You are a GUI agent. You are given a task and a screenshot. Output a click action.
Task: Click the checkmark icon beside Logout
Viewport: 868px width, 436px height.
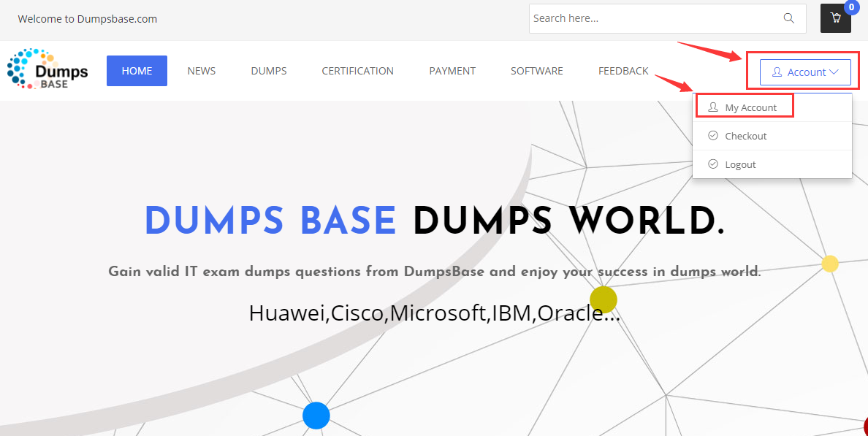pos(713,164)
